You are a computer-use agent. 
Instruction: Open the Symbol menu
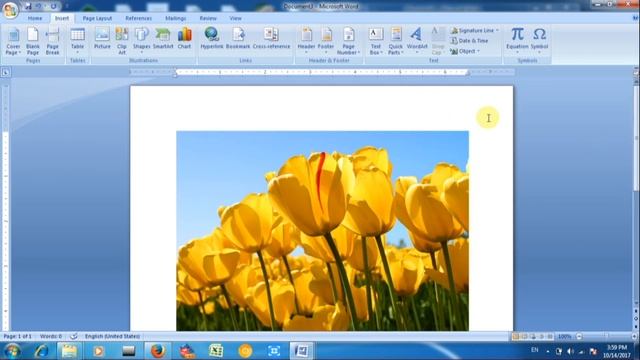point(539,41)
